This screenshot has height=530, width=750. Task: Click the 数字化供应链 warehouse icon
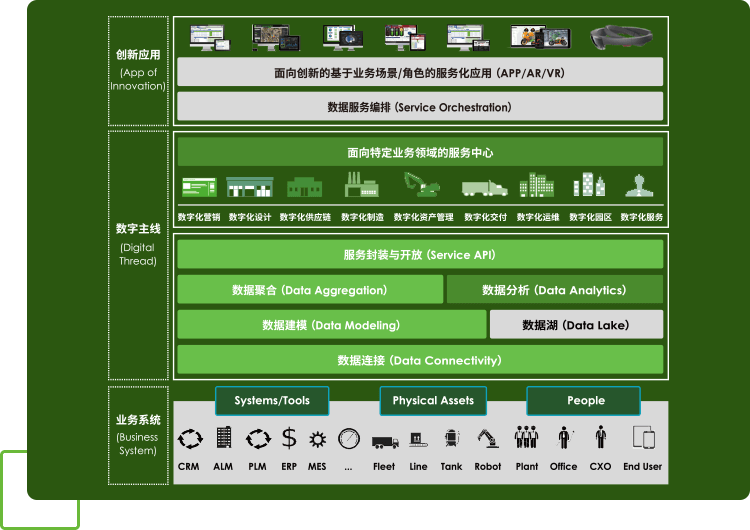[304, 187]
